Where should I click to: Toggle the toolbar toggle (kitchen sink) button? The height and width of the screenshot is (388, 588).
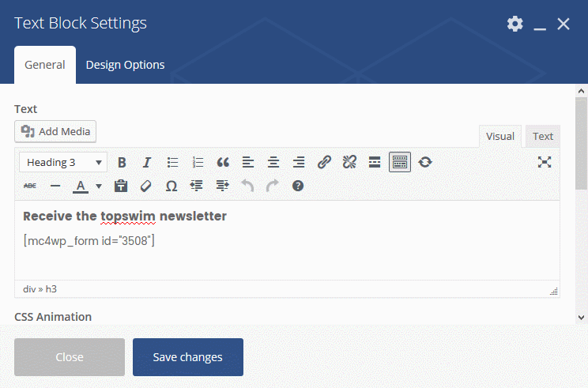click(x=400, y=162)
